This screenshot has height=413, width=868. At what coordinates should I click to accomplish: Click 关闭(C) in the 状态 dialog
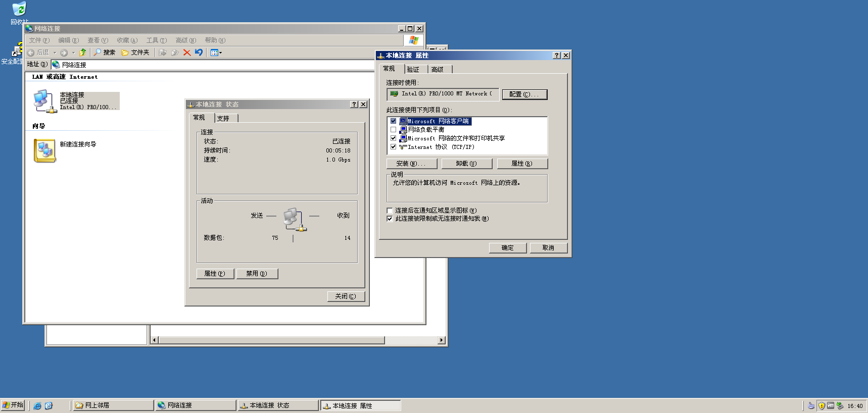346,296
